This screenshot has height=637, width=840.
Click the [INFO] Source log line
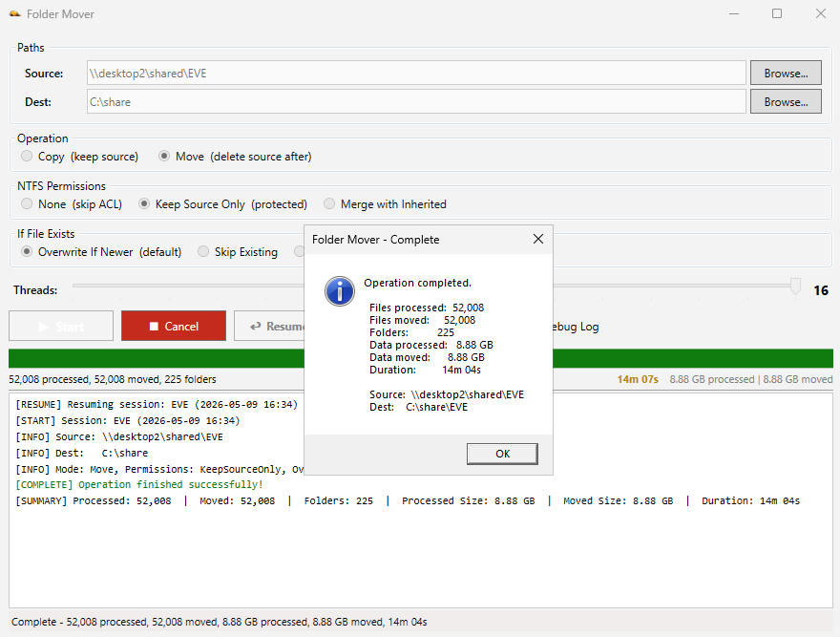coord(119,437)
